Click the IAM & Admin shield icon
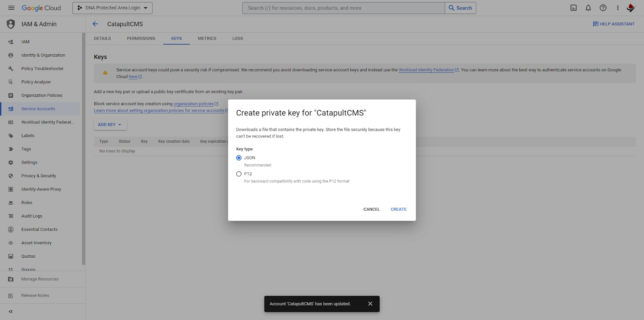This screenshot has width=644, height=320. (11, 24)
